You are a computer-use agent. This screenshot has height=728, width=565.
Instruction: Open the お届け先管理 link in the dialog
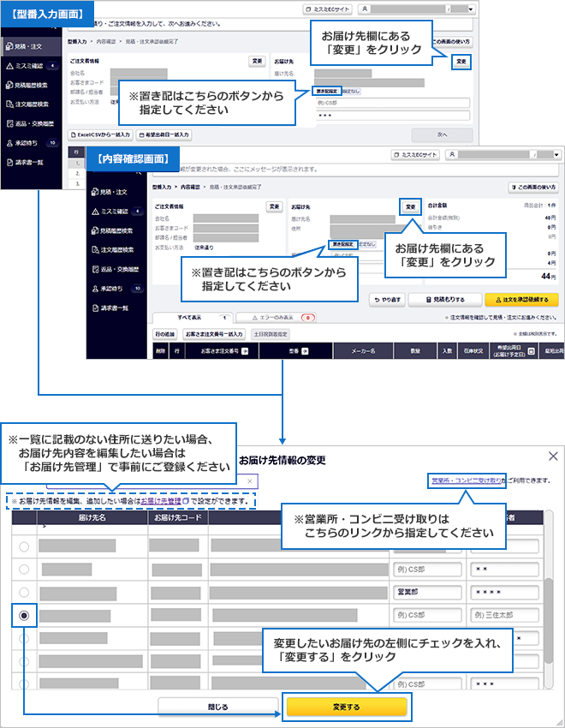click(x=162, y=501)
